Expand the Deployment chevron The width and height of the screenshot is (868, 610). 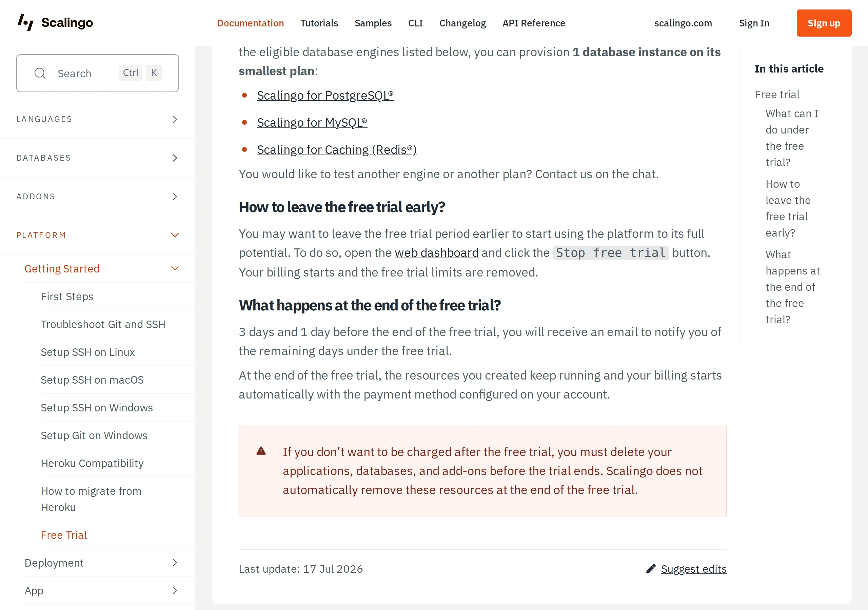(175, 563)
